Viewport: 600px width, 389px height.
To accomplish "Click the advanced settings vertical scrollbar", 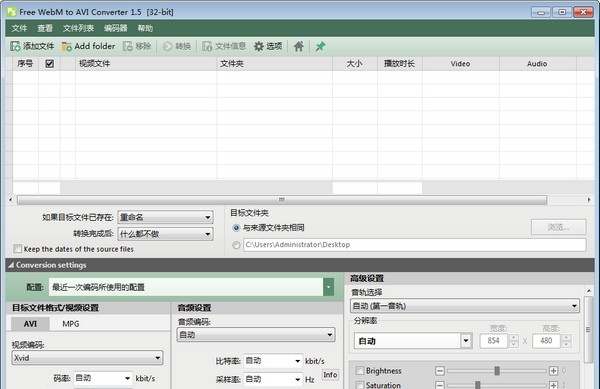I will [589, 329].
